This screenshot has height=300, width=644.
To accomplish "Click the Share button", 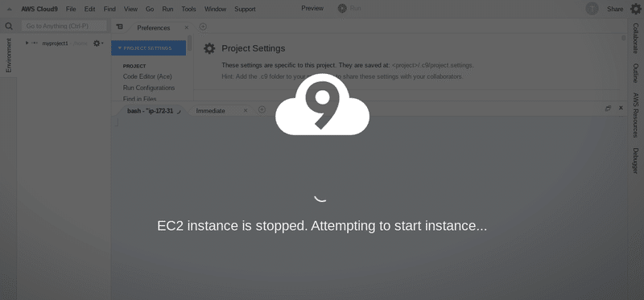I will (x=615, y=9).
